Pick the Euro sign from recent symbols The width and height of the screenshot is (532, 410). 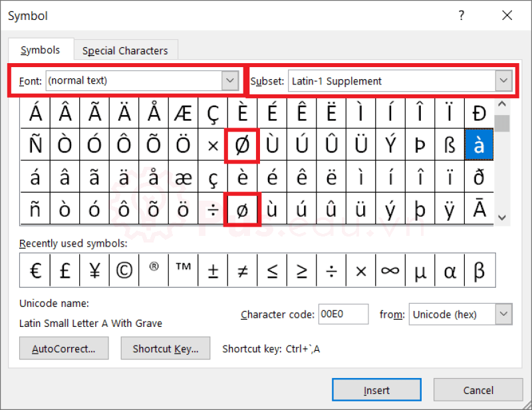click(x=36, y=271)
